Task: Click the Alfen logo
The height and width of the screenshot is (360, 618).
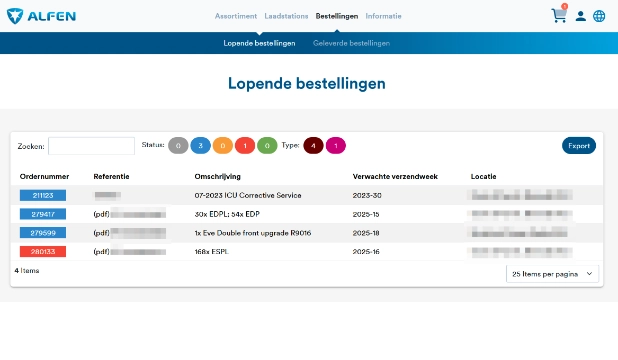Action: coord(41,16)
